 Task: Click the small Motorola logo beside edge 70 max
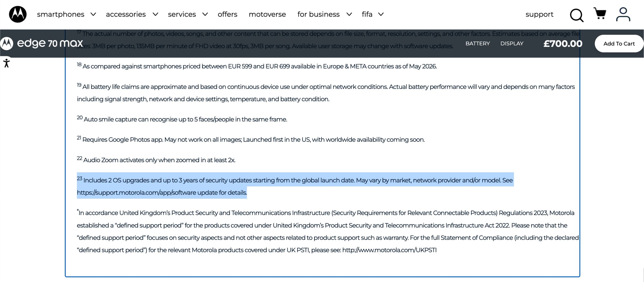tap(7, 43)
